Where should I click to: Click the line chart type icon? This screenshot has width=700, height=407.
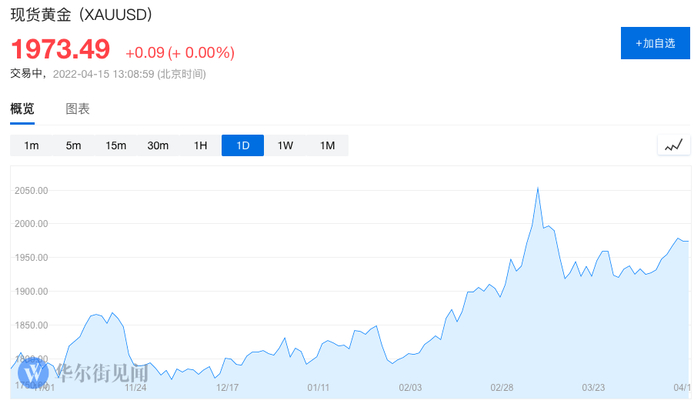point(674,145)
